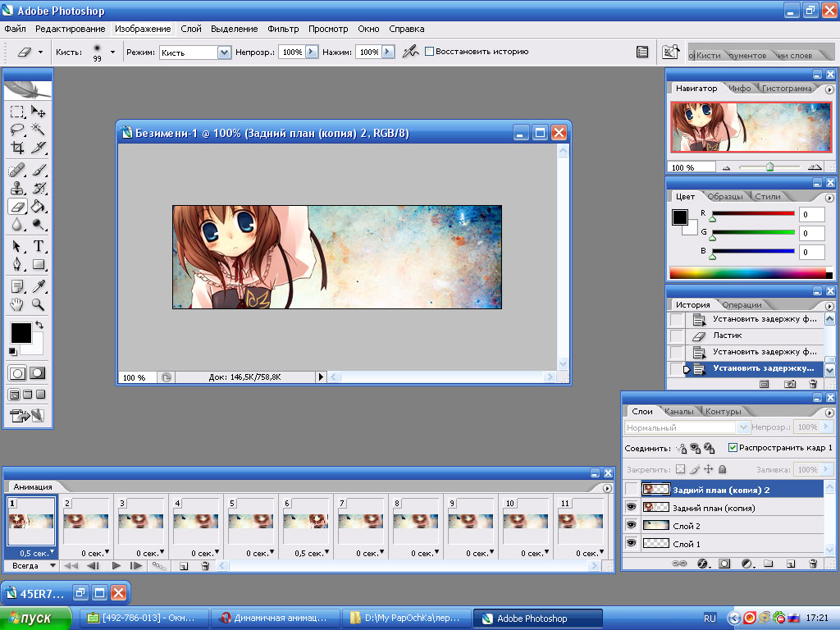This screenshot has width=840, height=630.
Task: Select the Zoom tool
Action: [38, 305]
